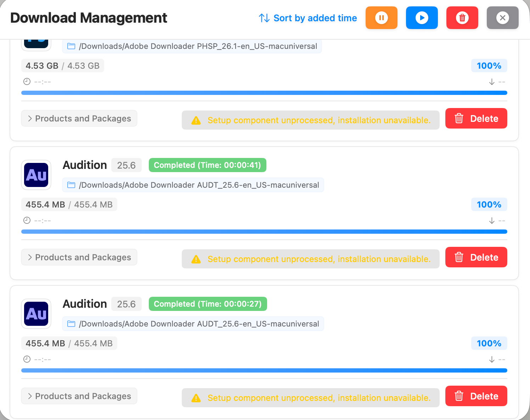The width and height of the screenshot is (530, 420).
Task: Click the Completed (Time: 00:00:27) status badge
Action: click(x=208, y=304)
